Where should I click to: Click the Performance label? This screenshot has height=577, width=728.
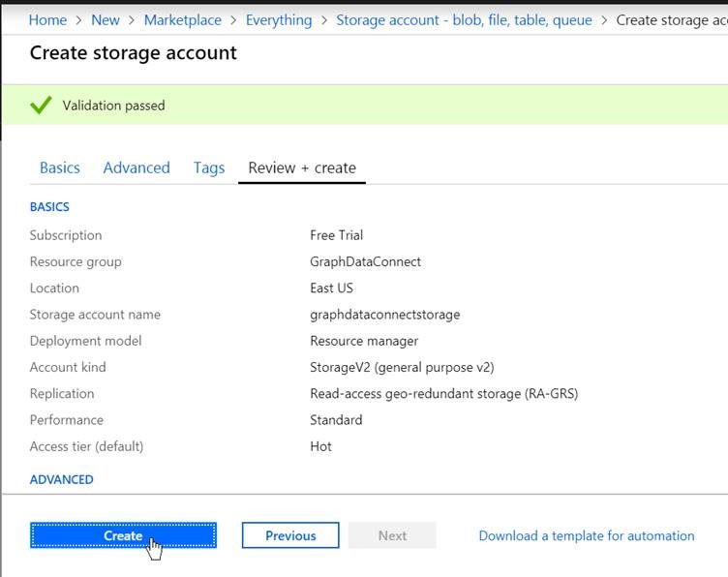click(67, 420)
